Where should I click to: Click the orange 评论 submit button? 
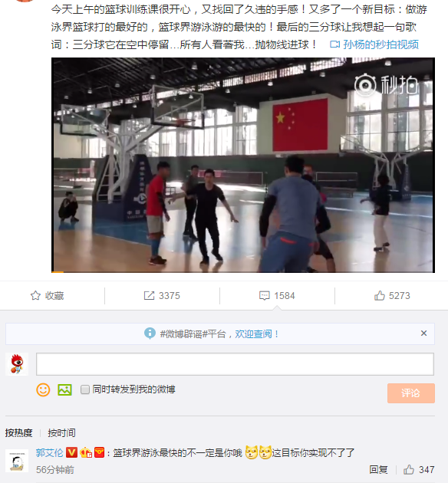(x=411, y=393)
